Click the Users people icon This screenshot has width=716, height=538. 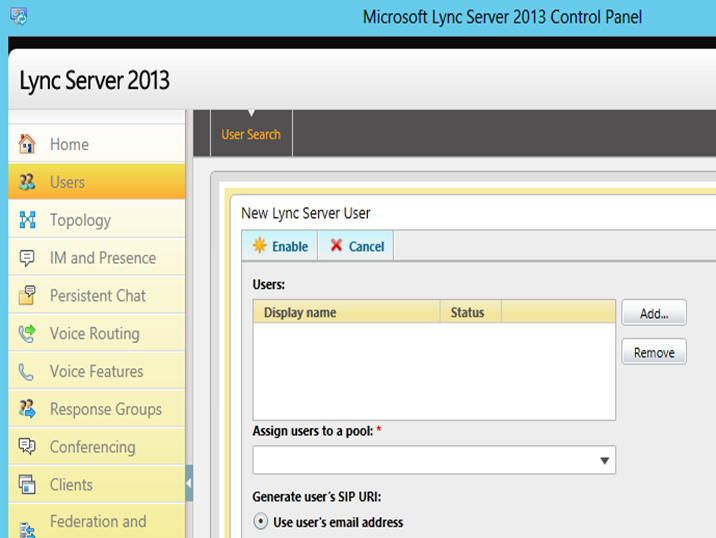27,182
